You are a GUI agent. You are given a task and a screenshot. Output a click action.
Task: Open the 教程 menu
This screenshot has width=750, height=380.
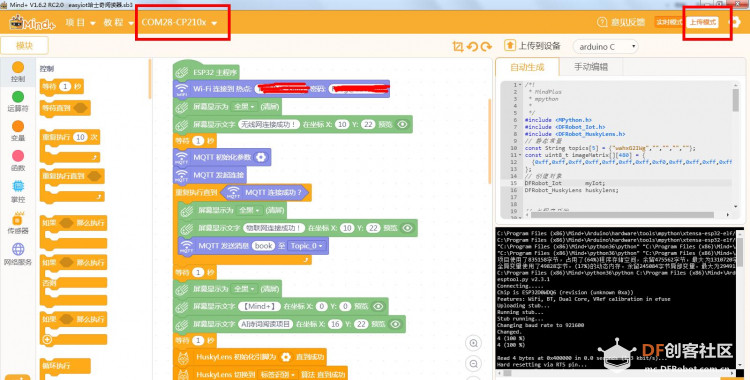pos(119,22)
